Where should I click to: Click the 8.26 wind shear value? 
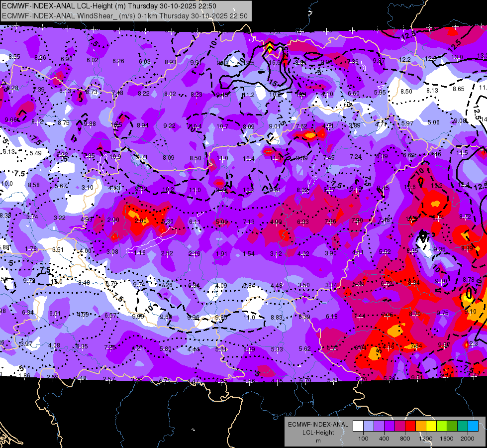(x=40, y=58)
